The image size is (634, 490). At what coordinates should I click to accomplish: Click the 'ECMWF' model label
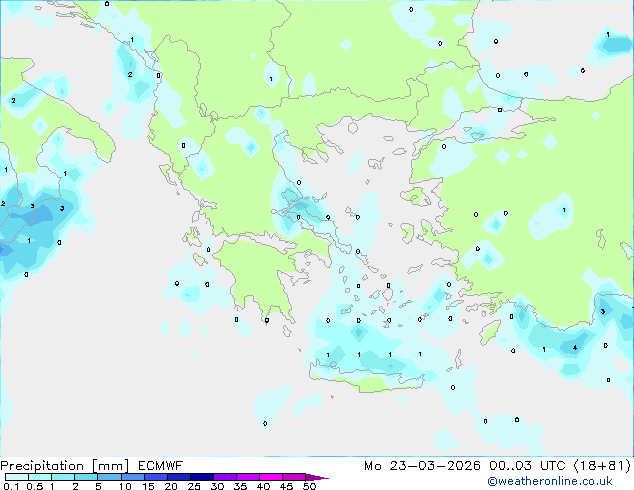pos(161,466)
